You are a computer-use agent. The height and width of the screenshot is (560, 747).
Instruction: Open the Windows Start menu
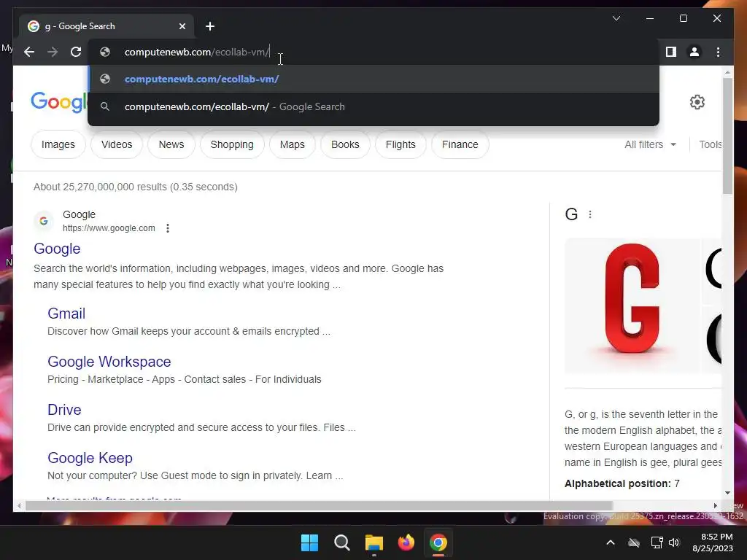pyautogui.click(x=309, y=542)
